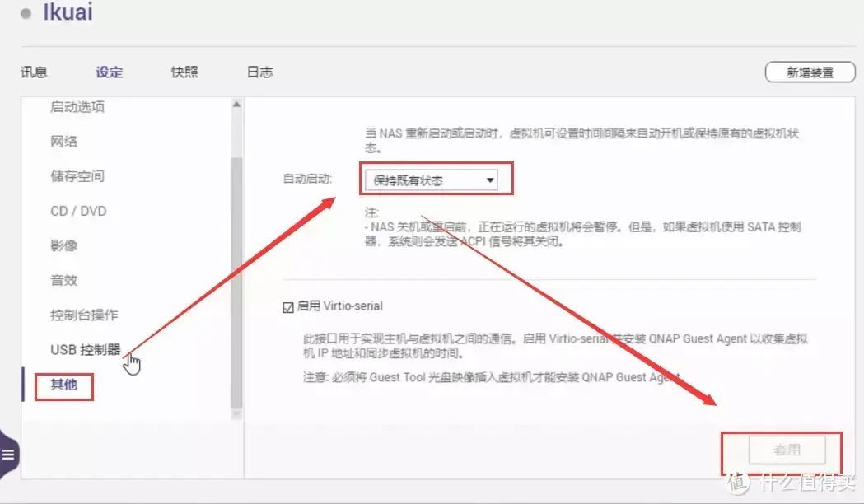View the 日志 tab
This screenshot has height=504, width=864.
click(259, 72)
